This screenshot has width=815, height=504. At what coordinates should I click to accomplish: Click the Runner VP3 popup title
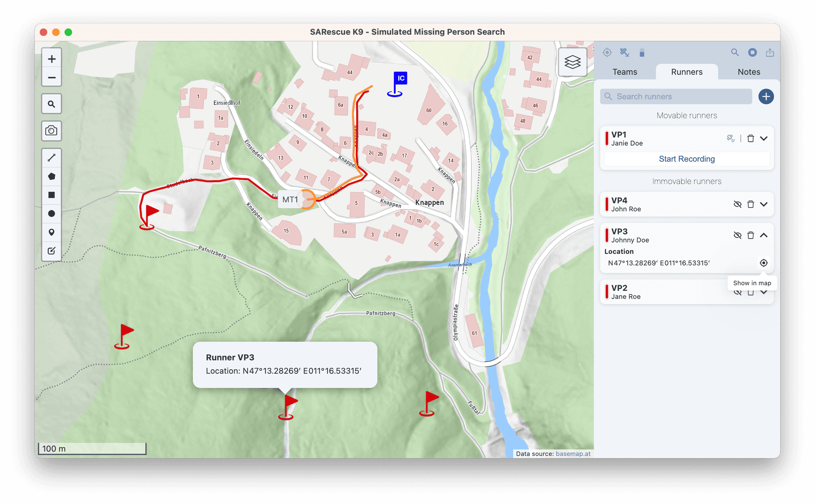230,358
